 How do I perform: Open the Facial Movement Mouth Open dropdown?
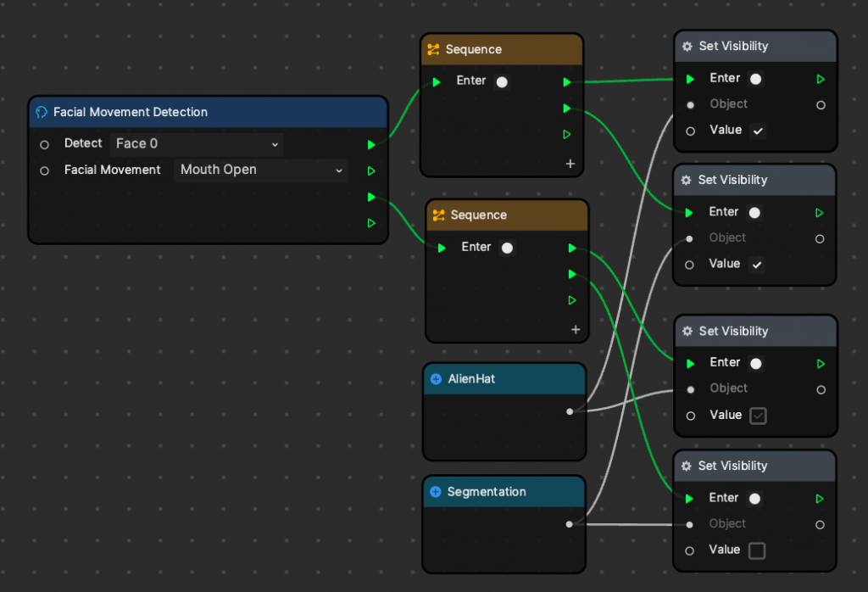(x=261, y=170)
